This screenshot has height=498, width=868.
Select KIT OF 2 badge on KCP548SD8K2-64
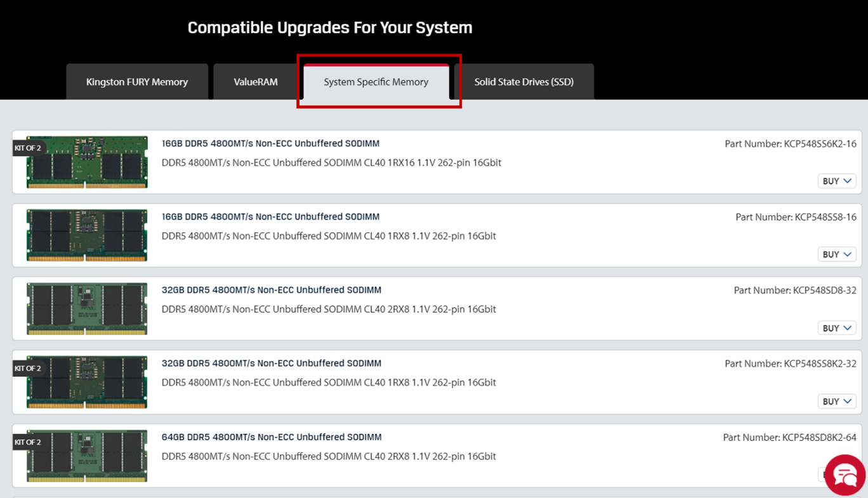28,442
